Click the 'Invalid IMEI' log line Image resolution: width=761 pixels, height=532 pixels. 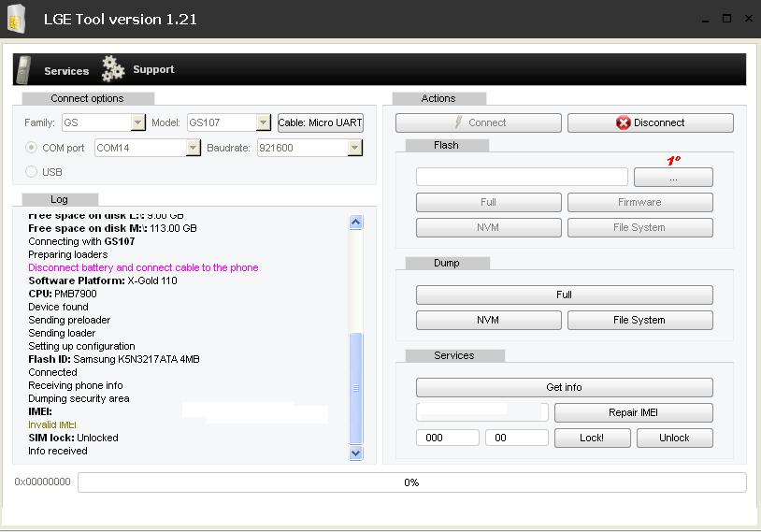point(52,424)
